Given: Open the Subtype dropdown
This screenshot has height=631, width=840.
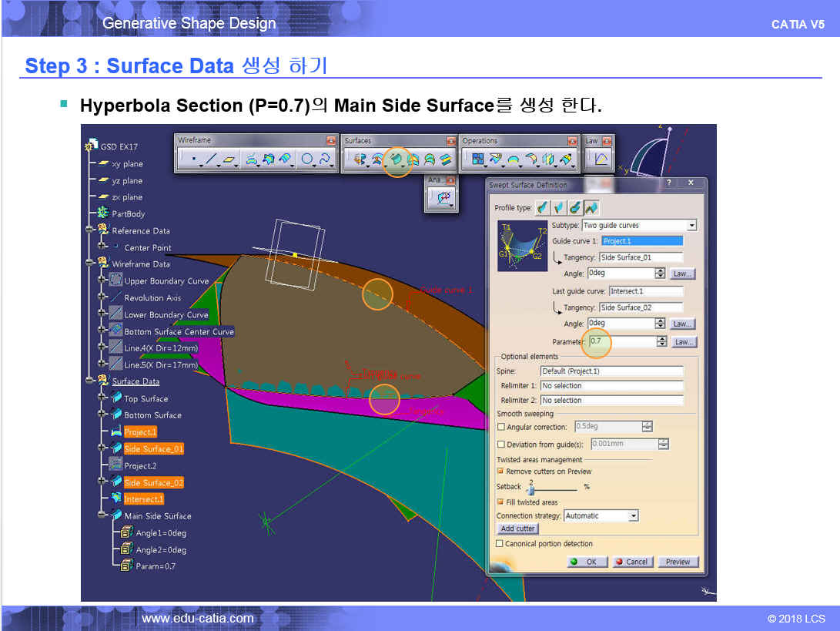Looking at the screenshot, I should (x=691, y=226).
